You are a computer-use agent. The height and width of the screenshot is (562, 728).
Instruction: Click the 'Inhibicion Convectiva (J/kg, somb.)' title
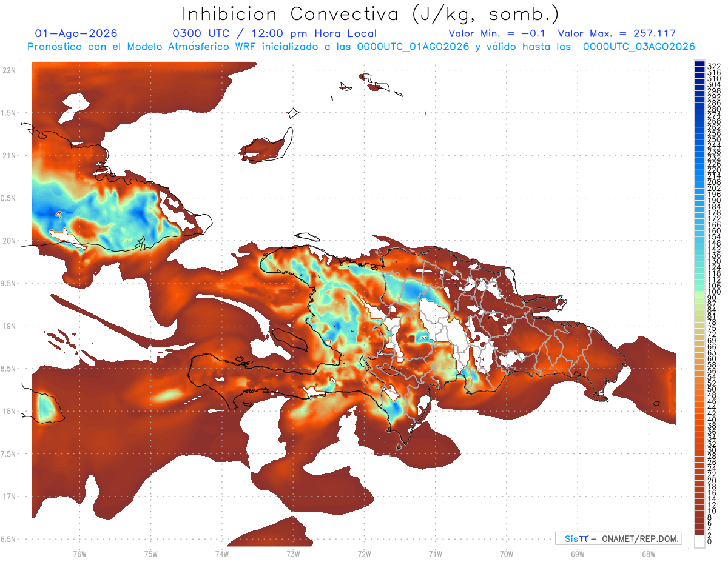click(x=371, y=13)
